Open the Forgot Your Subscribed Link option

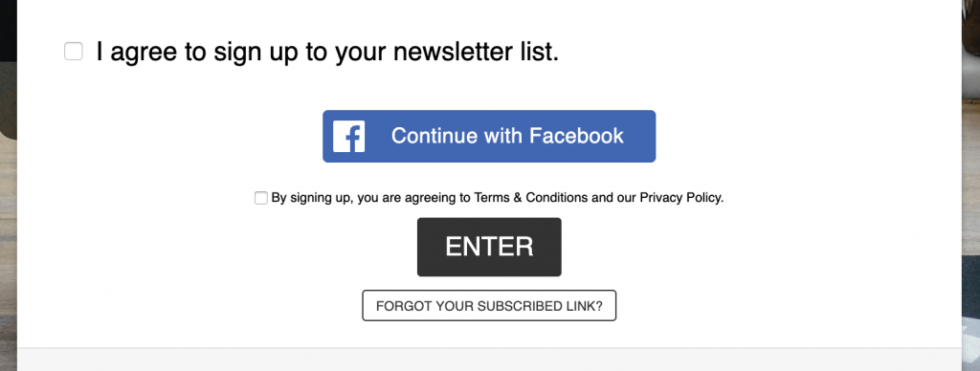(x=489, y=306)
